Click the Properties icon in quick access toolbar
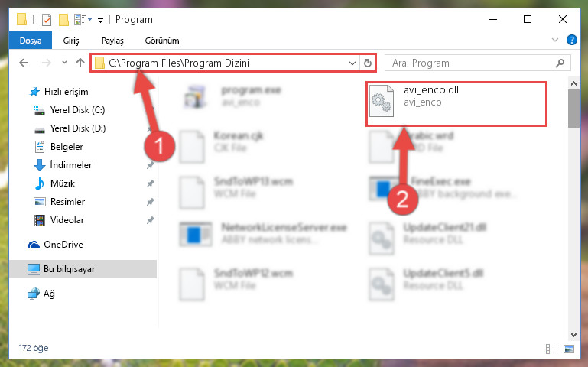The height and width of the screenshot is (367, 588). tap(47, 19)
